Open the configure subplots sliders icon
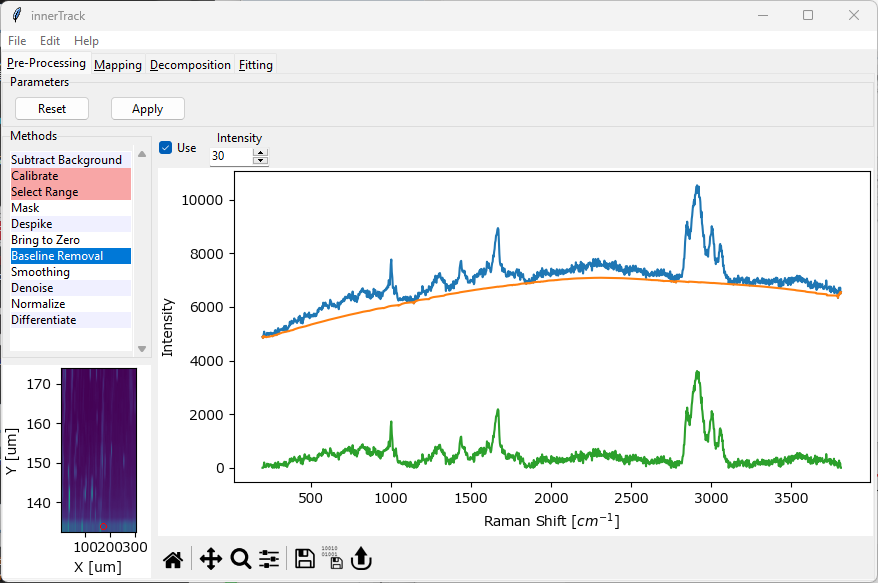Screen dimensions: 878x583 269,560
